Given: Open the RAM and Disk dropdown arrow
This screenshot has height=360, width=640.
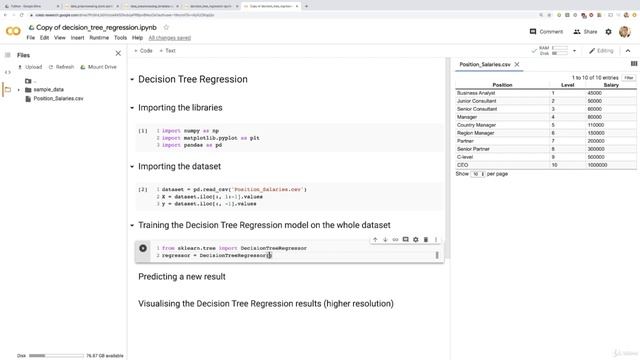Looking at the screenshot, I should (x=574, y=51).
